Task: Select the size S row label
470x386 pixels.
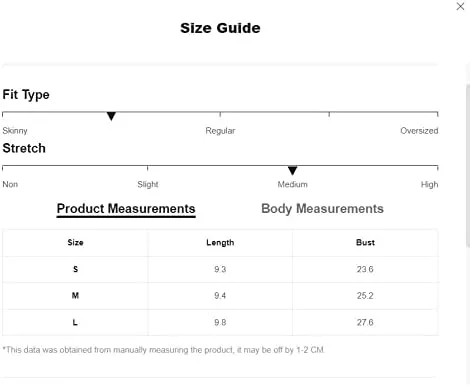Action: click(75, 269)
